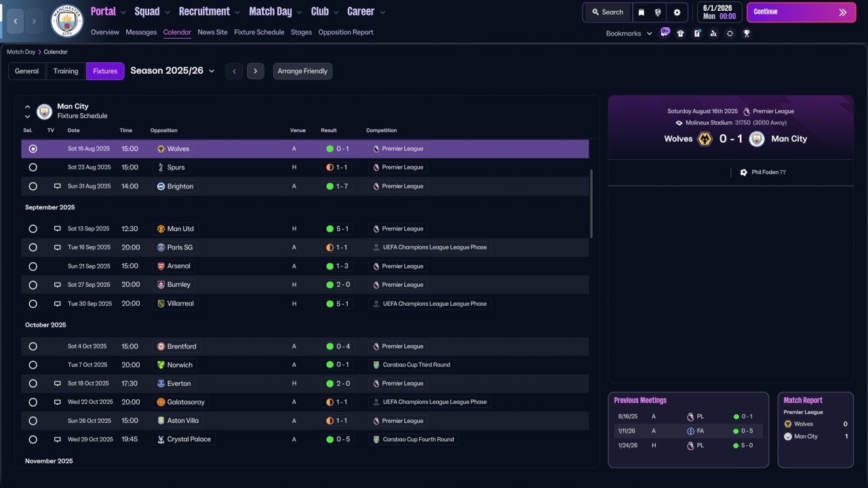Click the Galatasaray opposition cell
Viewport: 868px width, 488px height.
[180, 402]
